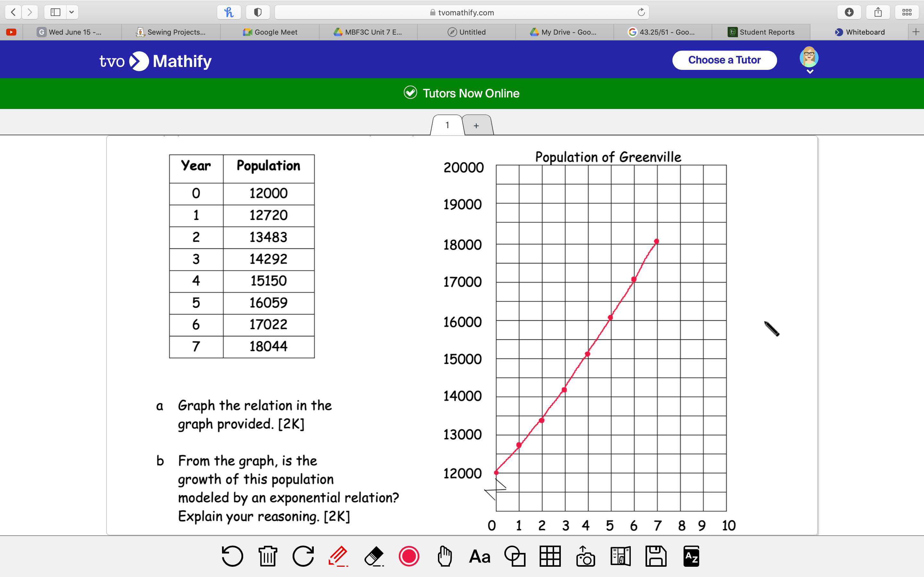Select the eraser tool

373,556
